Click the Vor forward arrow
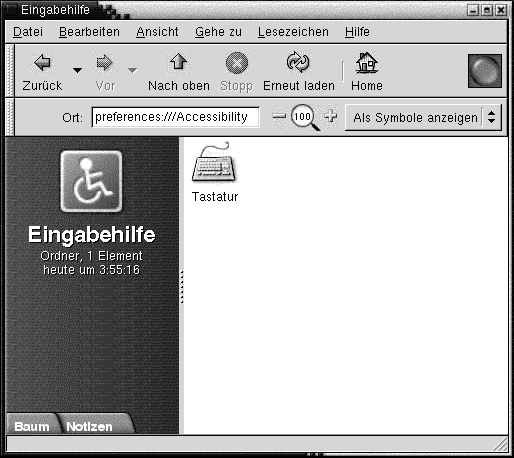The width and height of the screenshot is (514, 458). pyautogui.click(x=104, y=63)
